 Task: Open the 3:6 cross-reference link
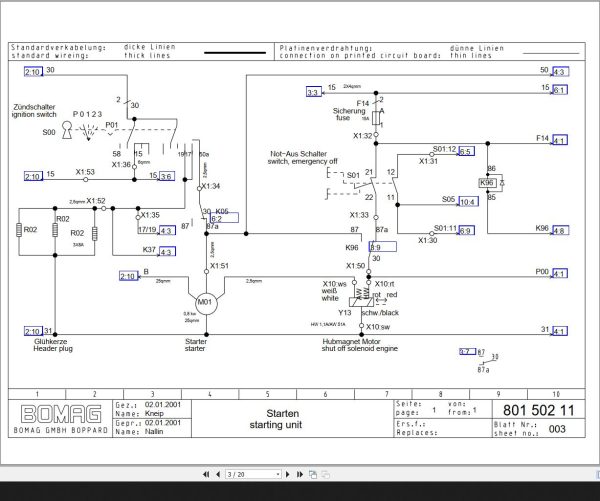[167, 176]
